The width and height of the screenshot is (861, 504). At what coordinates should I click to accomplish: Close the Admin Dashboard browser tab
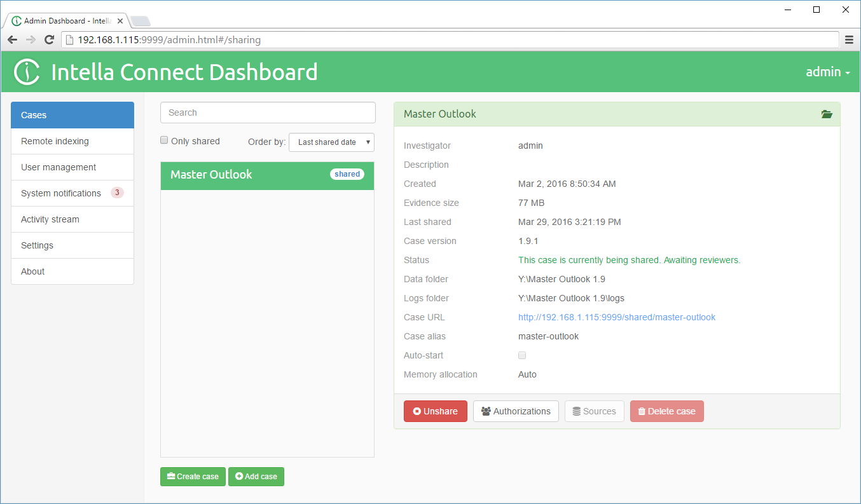coord(120,21)
